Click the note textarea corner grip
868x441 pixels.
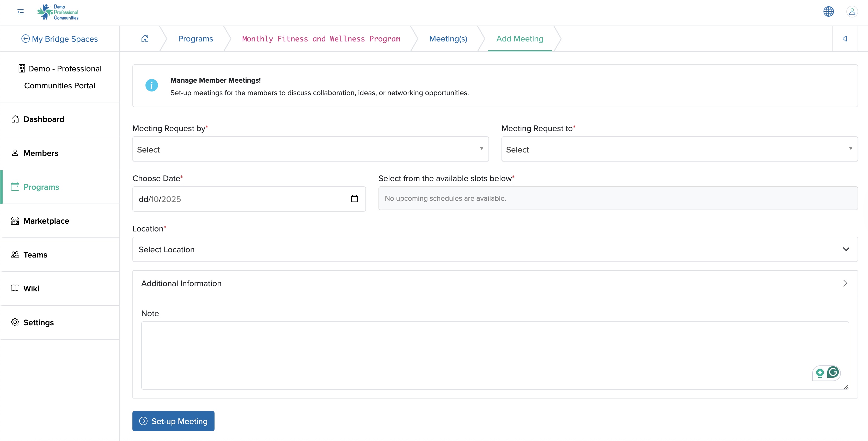846,387
